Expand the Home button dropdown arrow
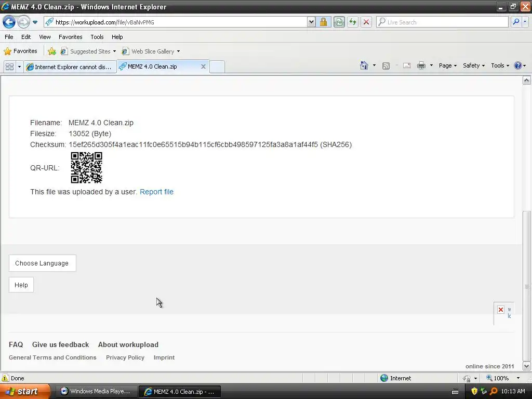 coord(374,65)
